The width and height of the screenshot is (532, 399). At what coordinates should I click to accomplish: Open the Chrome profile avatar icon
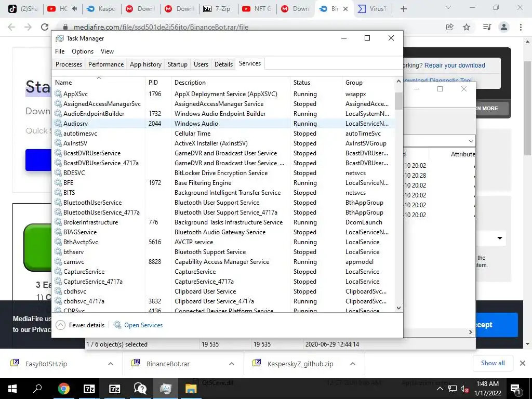[x=504, y=27]
